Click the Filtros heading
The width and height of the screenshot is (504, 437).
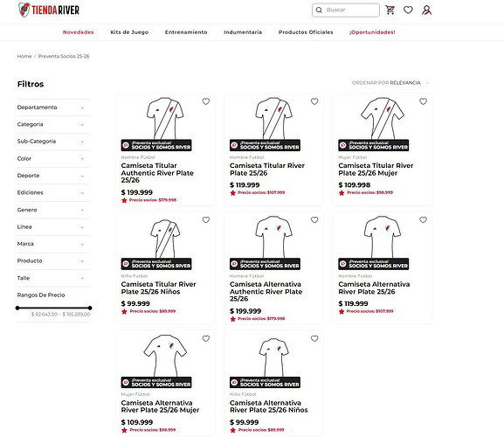click(31, 84)
